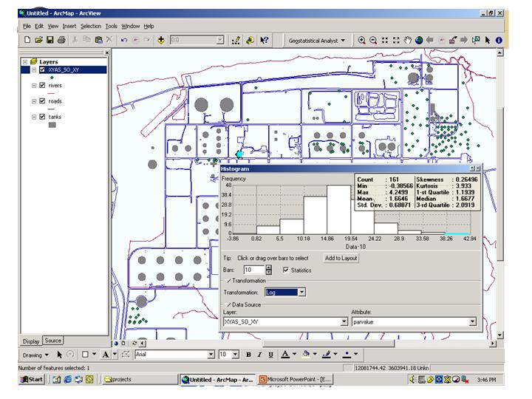The width and height of the screenshot is (532, 399).
Task: Undo the last action
Action: coord(124,40)
